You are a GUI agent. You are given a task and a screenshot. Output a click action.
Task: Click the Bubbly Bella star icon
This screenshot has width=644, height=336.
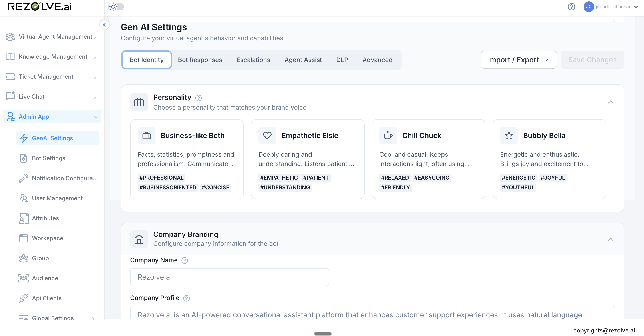(x=509, y=136)
